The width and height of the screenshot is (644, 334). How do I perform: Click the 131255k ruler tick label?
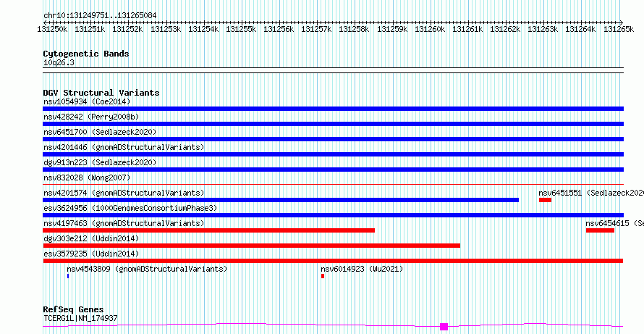click(242, 29)
